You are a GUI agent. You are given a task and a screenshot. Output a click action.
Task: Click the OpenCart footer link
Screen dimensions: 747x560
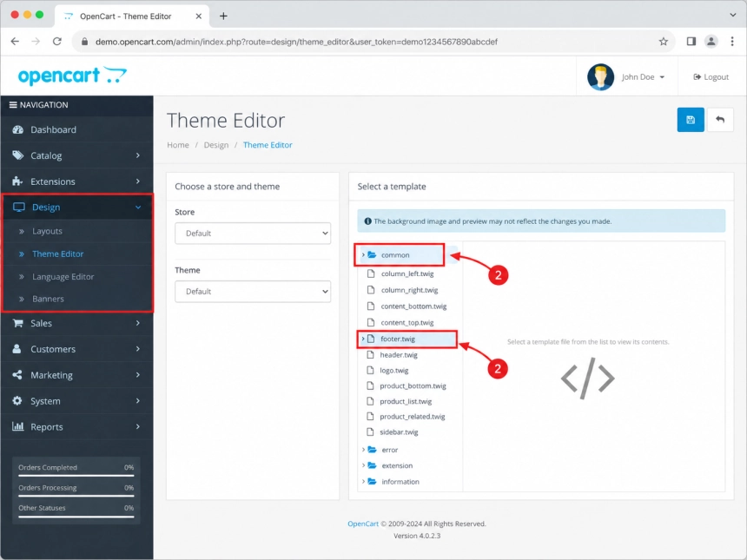point(363,524)
